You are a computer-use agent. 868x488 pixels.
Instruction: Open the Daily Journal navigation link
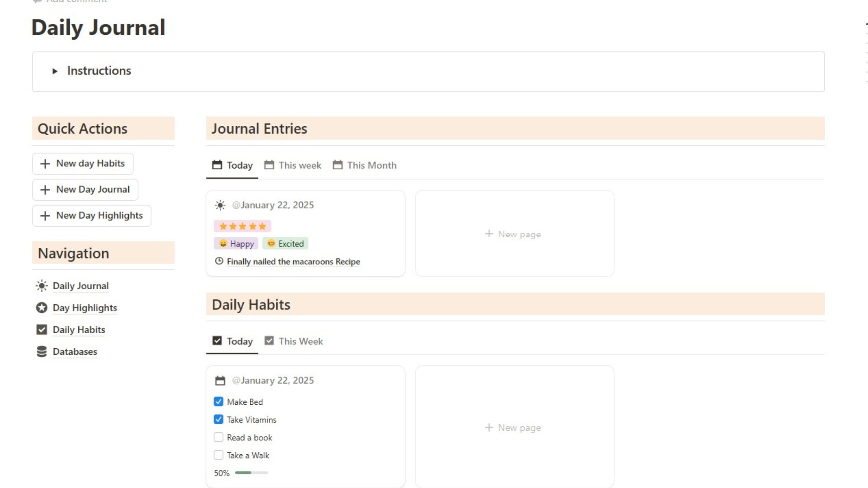click(x=81, y=286)
